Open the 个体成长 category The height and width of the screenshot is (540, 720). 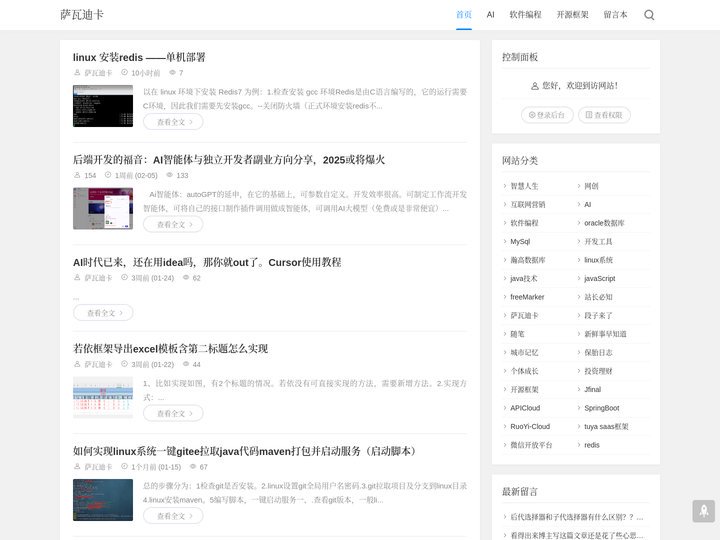point(524,371)
